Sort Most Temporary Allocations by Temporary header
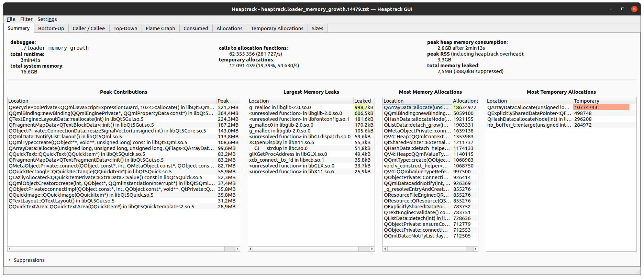Screen dimensions: 644x278 click(x=604, y=101)
